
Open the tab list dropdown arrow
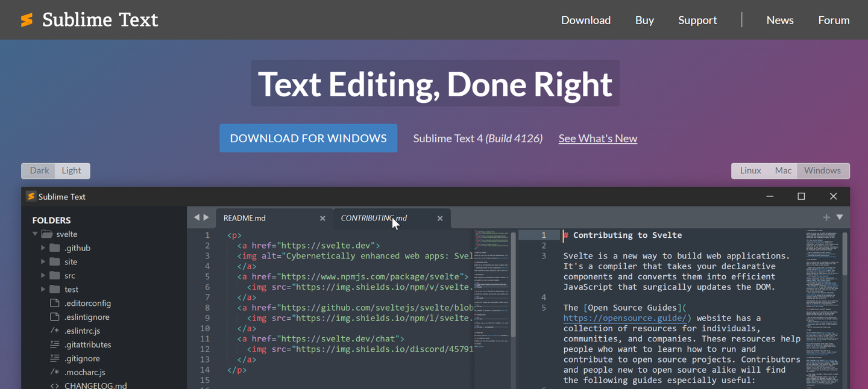click(x=840, y=217)
